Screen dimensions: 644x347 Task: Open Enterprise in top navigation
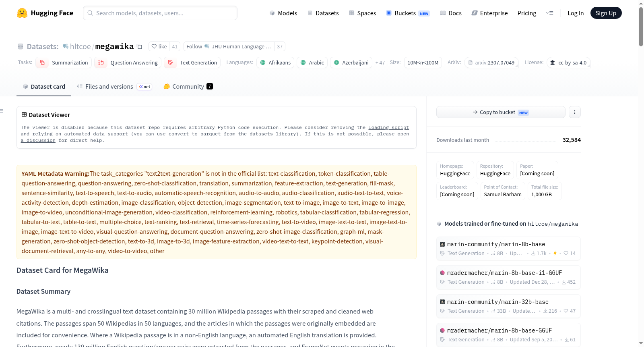point(489,13)
